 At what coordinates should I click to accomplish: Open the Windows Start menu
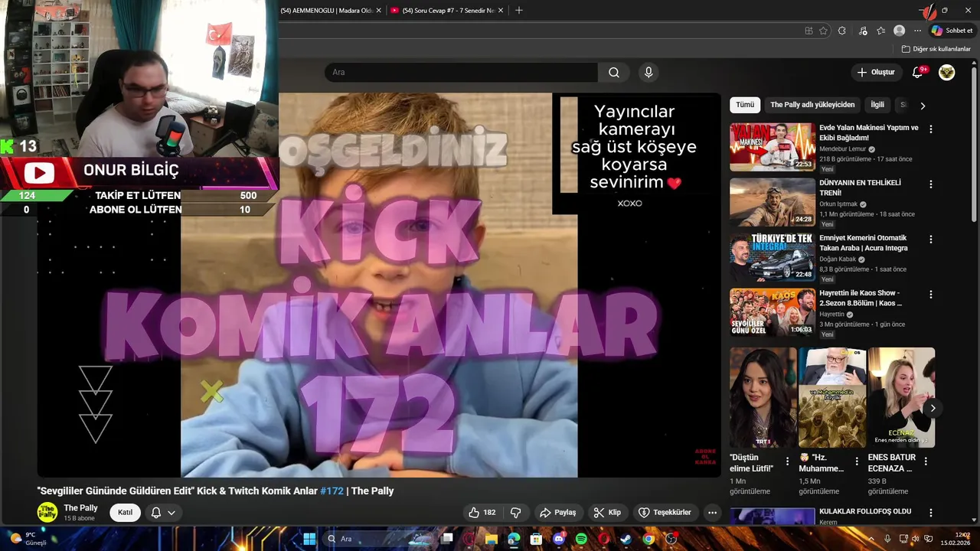point(309,539)
